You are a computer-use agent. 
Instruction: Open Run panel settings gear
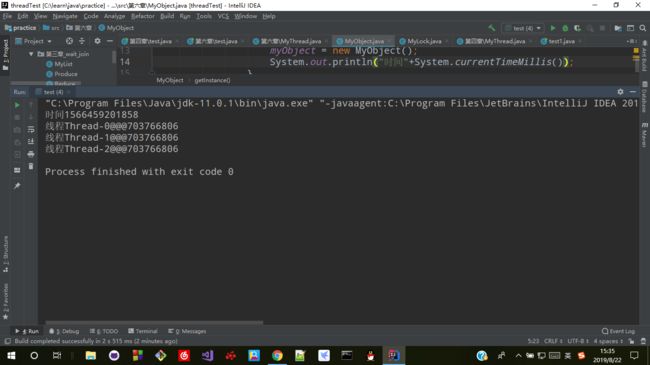coord(620,92)
